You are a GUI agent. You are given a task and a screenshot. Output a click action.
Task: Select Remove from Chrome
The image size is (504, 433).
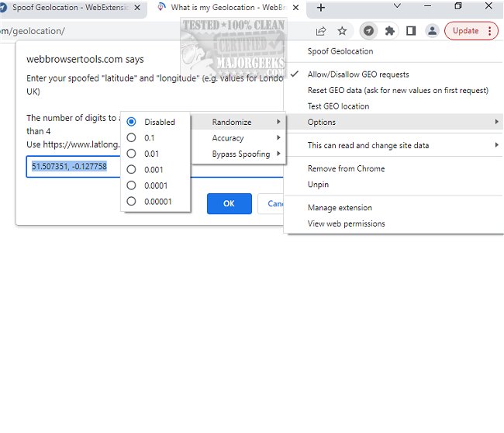click(x=394, y=168)
